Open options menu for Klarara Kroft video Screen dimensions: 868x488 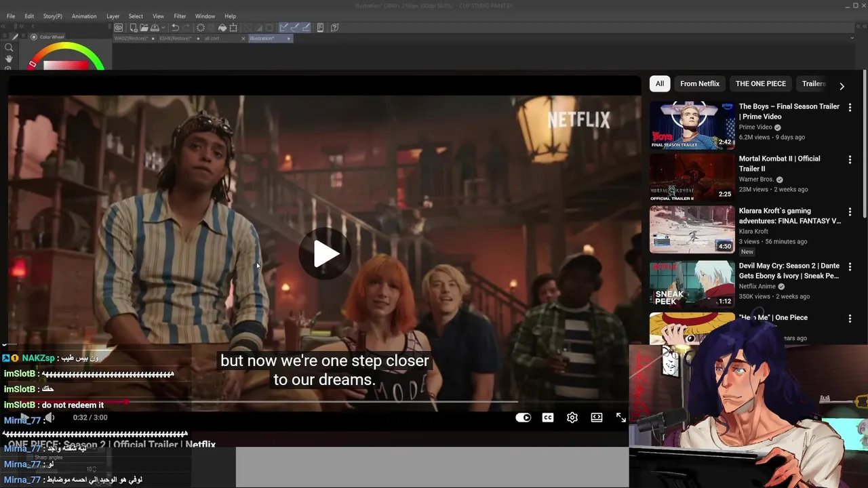click(850, 212)
